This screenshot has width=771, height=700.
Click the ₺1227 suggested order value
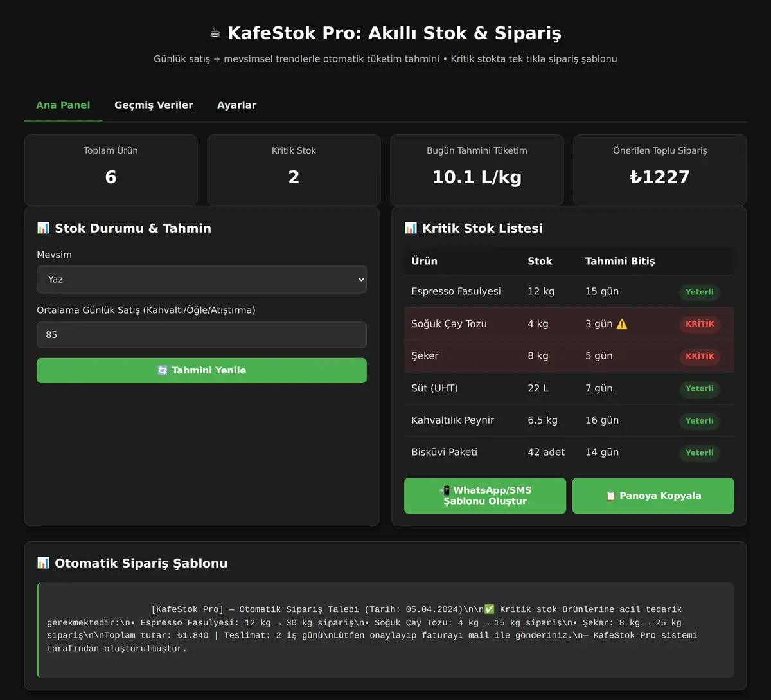pyautogui.click(x=660, y=177)
